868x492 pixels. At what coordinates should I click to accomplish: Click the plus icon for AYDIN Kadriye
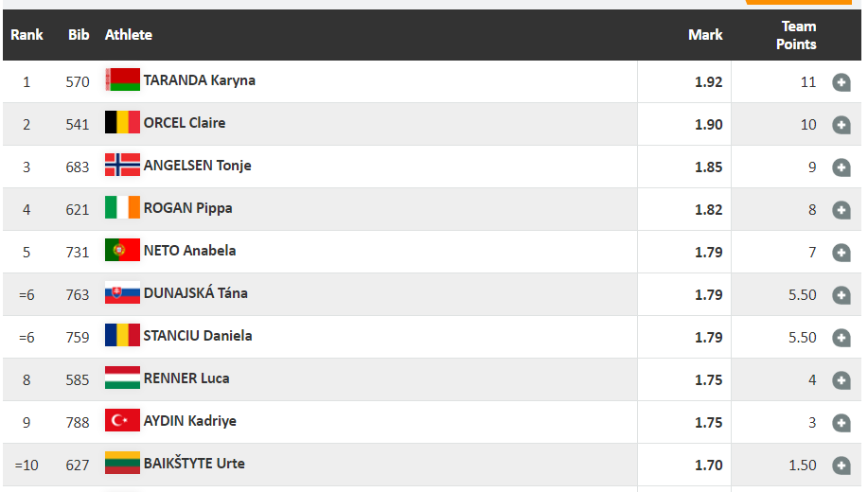coord(841,423)
